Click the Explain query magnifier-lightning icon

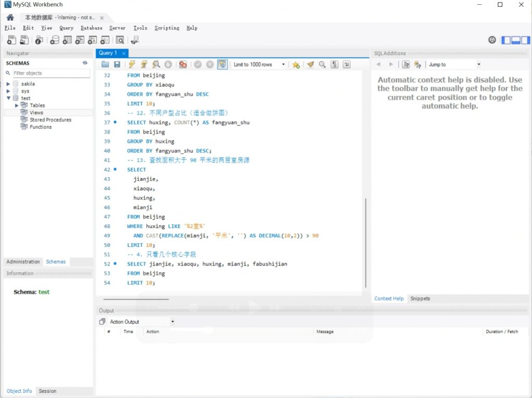156,64
